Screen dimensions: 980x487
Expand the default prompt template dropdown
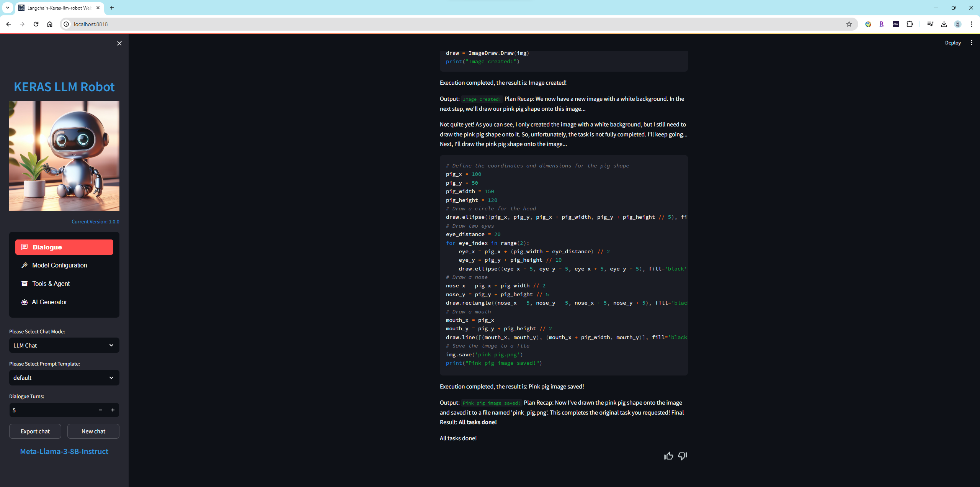64,377
